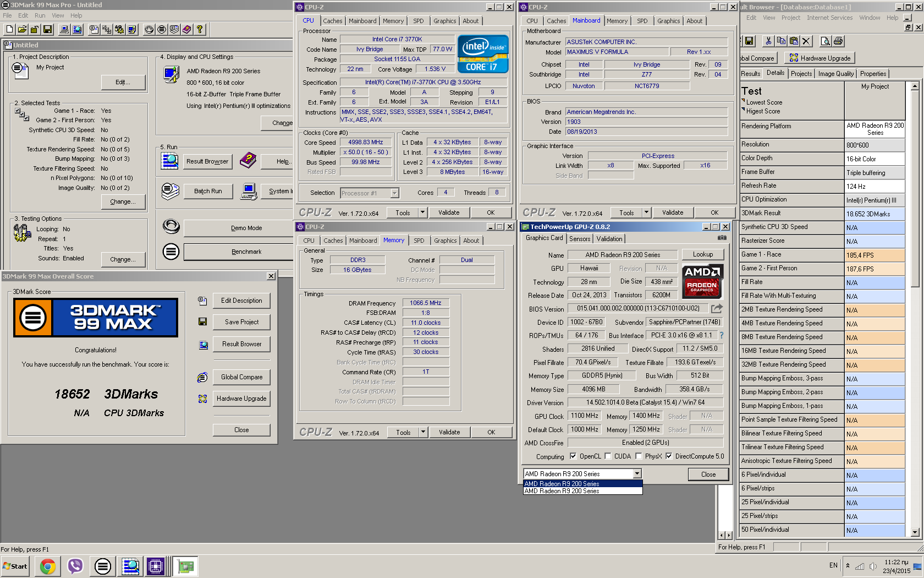Click the Batch run stacked pages toolbar icon
The width and height of the screenshot is (924, 578).
[x=174, y=29]
